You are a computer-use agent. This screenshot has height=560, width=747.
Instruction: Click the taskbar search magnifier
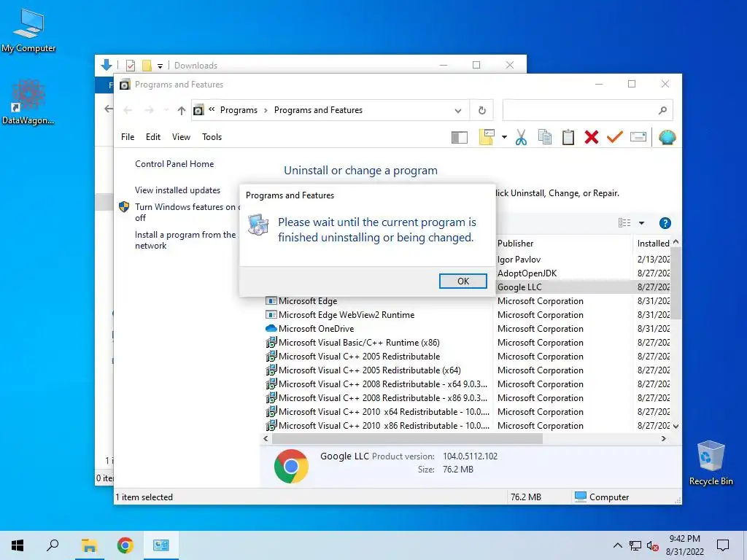(x=53, y=545)
